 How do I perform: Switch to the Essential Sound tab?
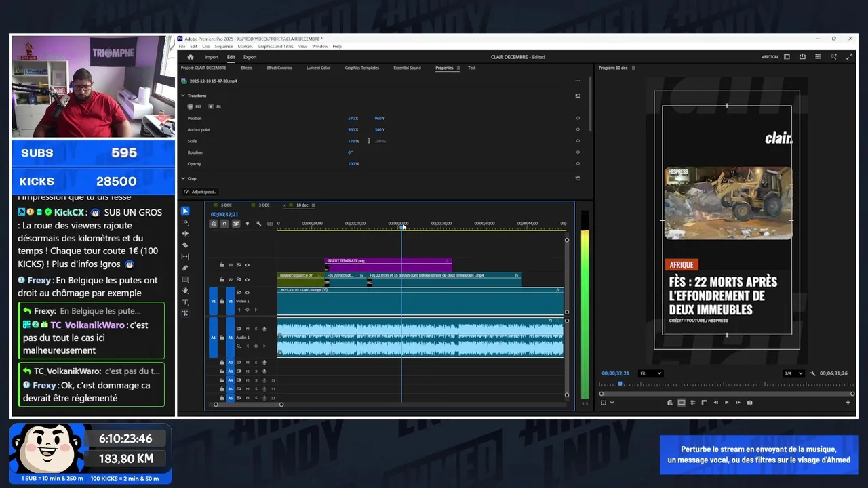click(407, 68)
